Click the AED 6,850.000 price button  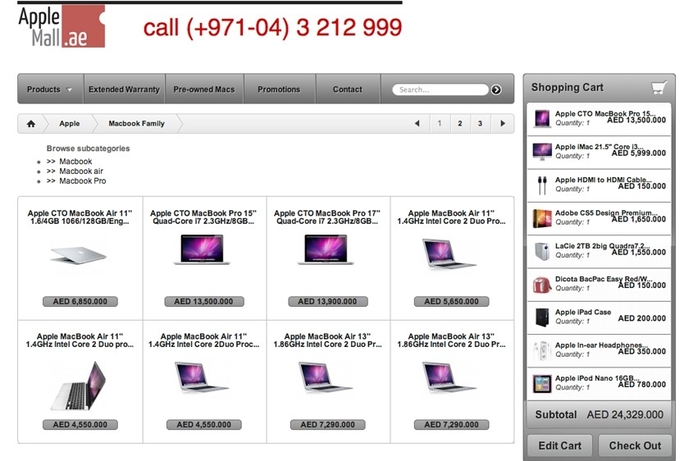click(x=80, y=301)
